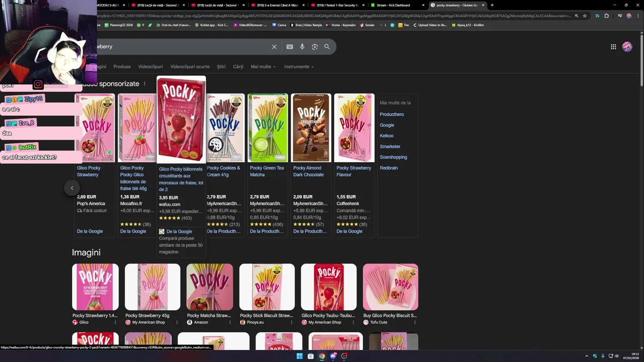The width and height of the screenshot is (644, 362).
Task: Open the Redbrain shopping link
Action: [x=388, y=168]
